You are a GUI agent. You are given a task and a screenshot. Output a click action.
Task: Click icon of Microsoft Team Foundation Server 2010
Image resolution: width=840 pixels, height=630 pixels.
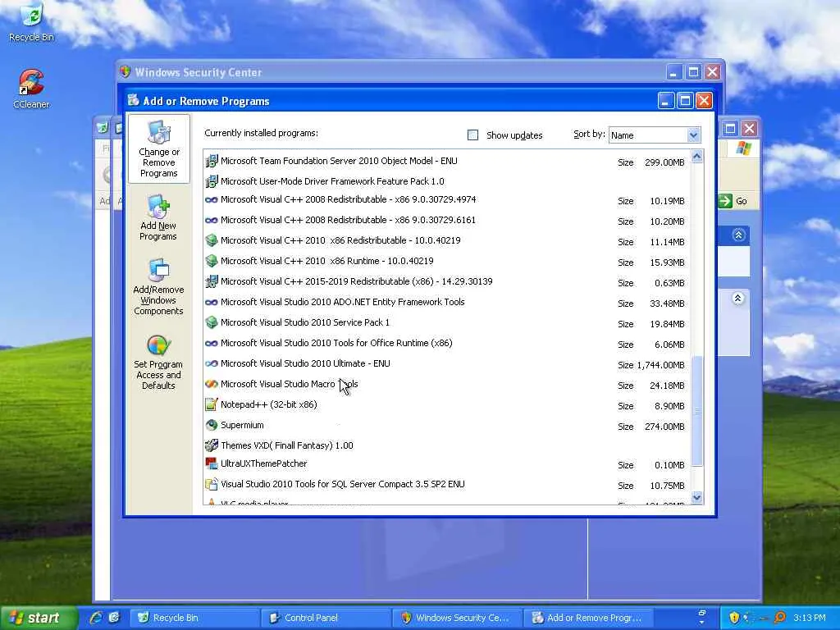(212, 161)
